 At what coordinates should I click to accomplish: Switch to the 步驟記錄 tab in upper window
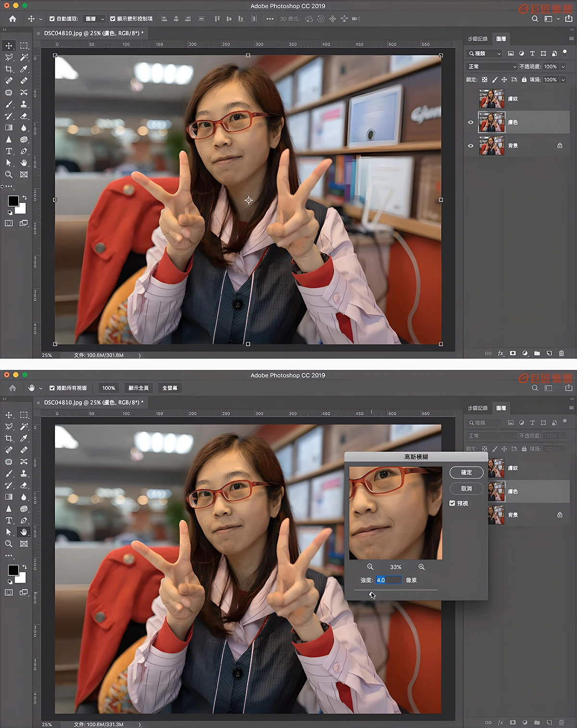coord(477,38)
